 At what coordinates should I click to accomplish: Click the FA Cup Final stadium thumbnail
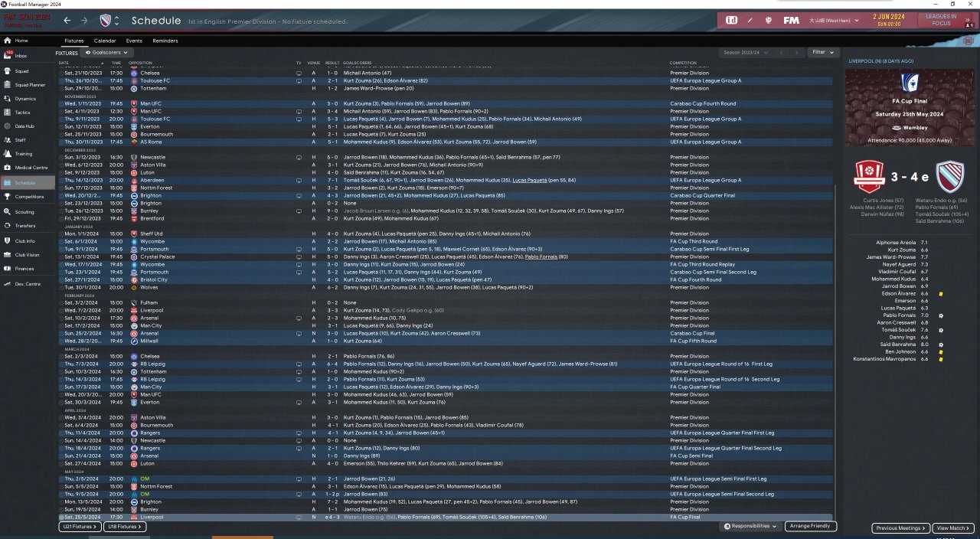coord(911,107)
